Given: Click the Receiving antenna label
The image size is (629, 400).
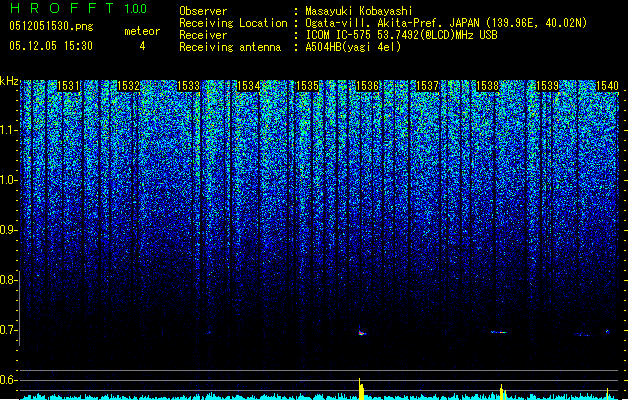Looking at the screenshot, I should coord(230,47).
